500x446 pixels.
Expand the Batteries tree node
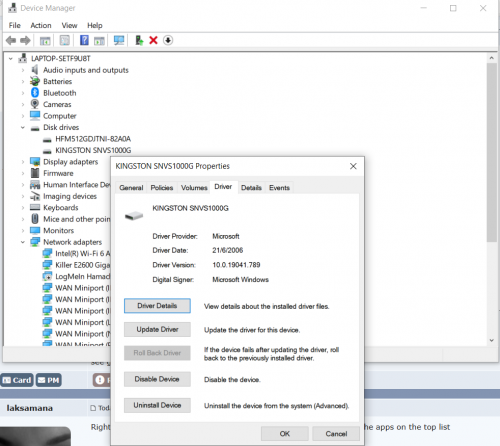(23, 81)
